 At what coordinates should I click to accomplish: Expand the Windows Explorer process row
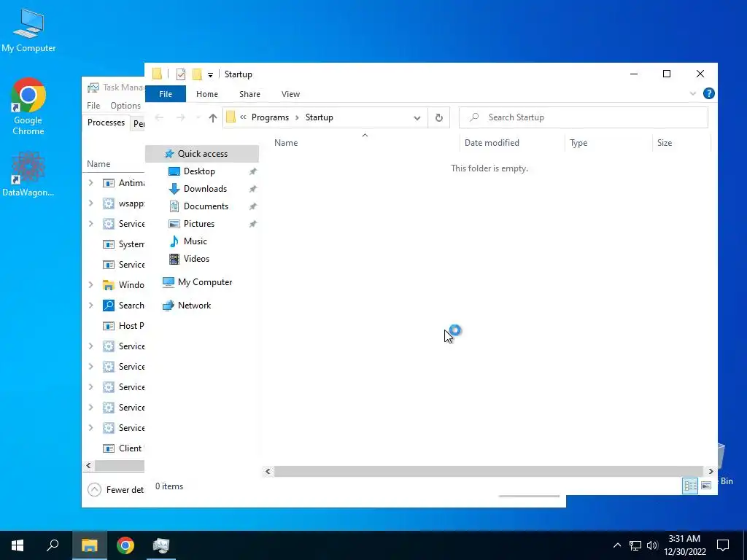91,285
